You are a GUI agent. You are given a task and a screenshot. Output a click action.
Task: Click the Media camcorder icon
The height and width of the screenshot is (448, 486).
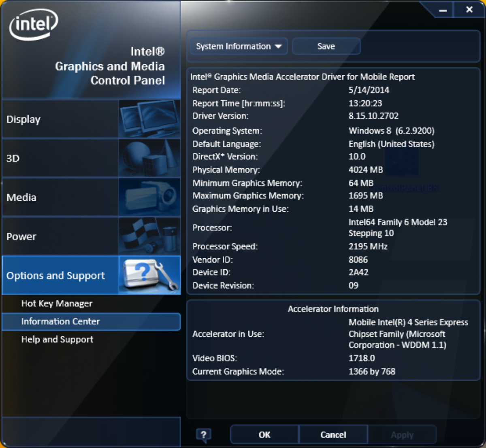149,197
